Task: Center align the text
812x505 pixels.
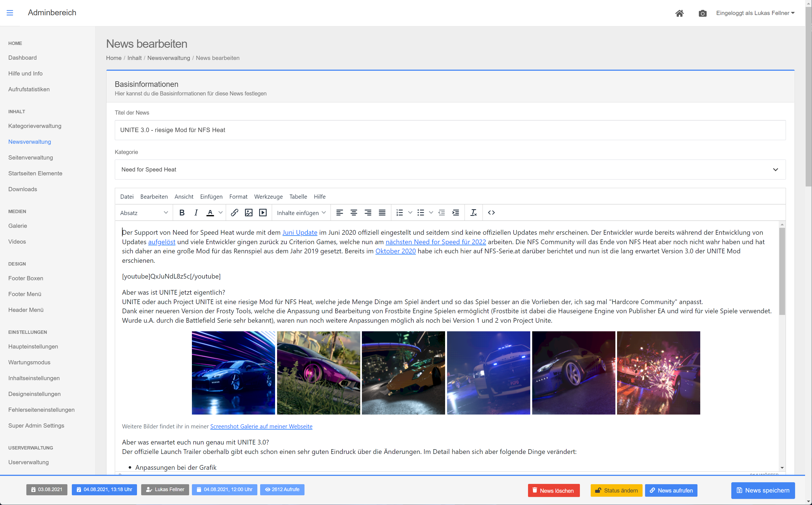Action: point(354,213)
